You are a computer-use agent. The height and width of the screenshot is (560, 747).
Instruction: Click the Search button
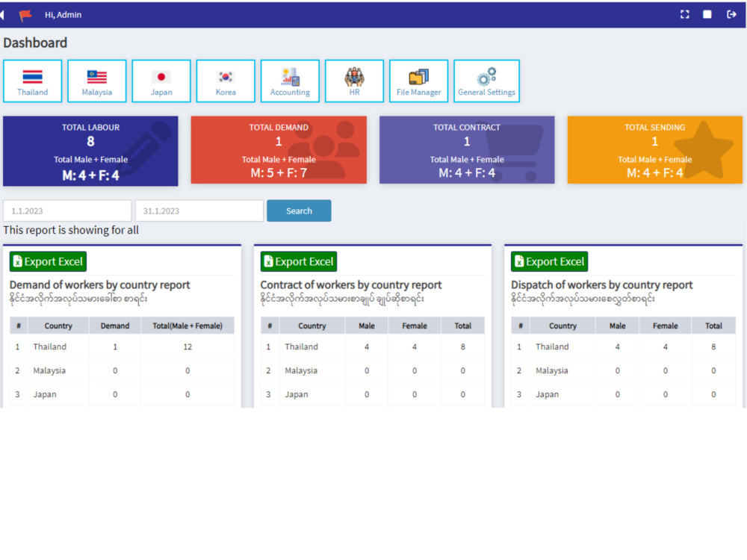click(x=299, y=211)
